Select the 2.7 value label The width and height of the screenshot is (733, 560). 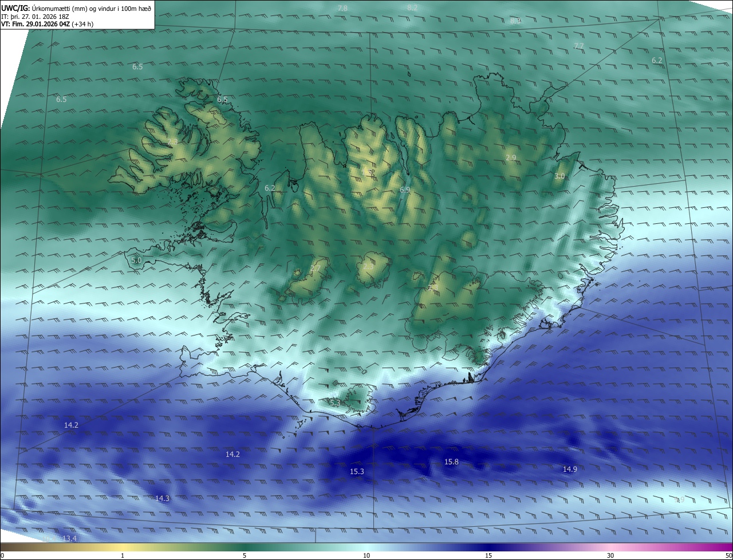tap(316, 268)
